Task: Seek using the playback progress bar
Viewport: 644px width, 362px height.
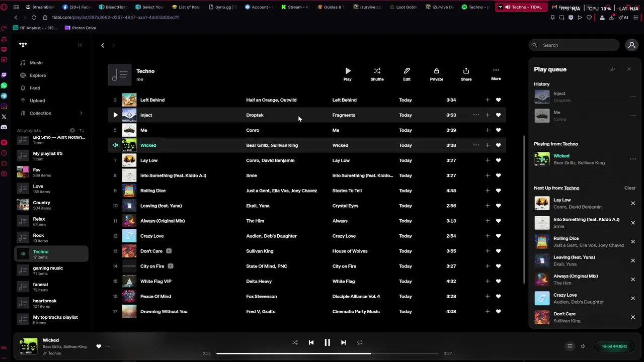Action: coord(327,353)
